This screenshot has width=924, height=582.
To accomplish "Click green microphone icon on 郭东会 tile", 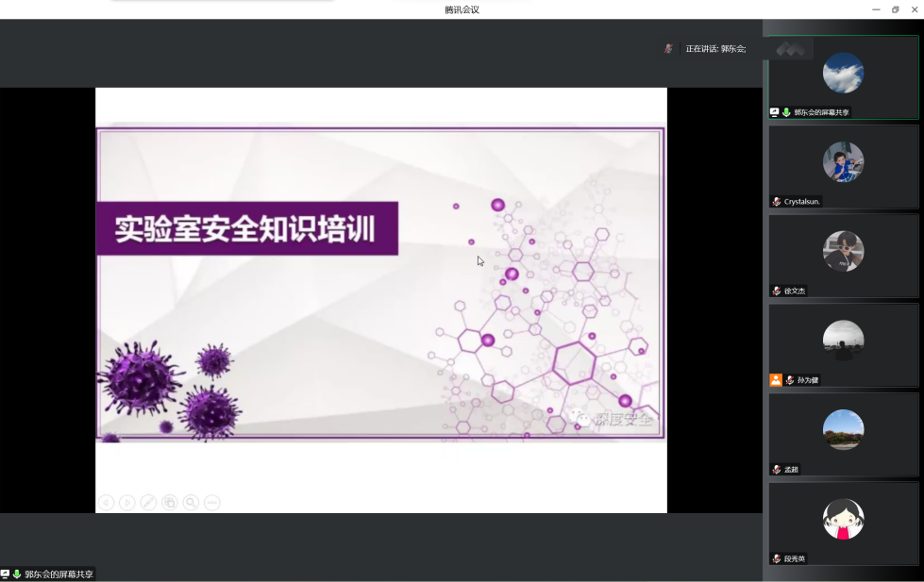I will pyautogui.click(x=786, y=112).
